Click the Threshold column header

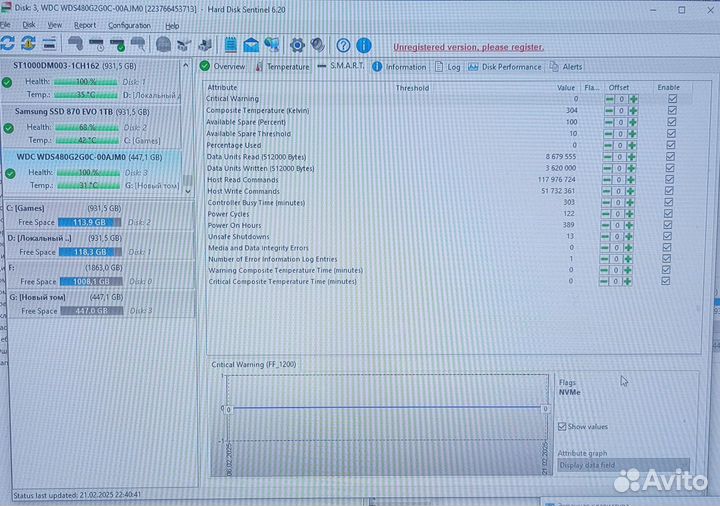(x=412, y=88)
